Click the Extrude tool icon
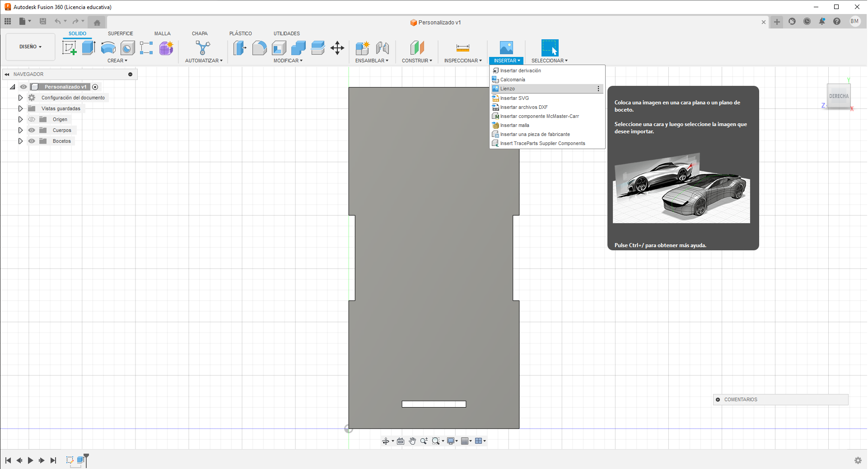 (x=89, y=48)
